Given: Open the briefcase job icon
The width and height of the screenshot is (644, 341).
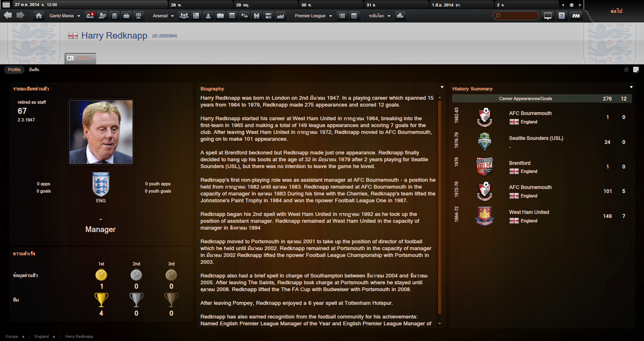Looking at the screenshot, I should click(x=126, y=16).
